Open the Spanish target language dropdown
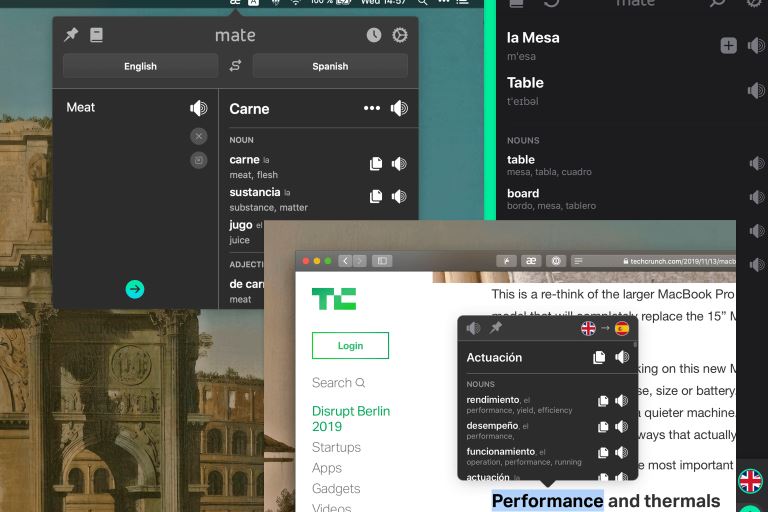The width and height of the screenshot is (768, 512). click(x=330, y=66)
